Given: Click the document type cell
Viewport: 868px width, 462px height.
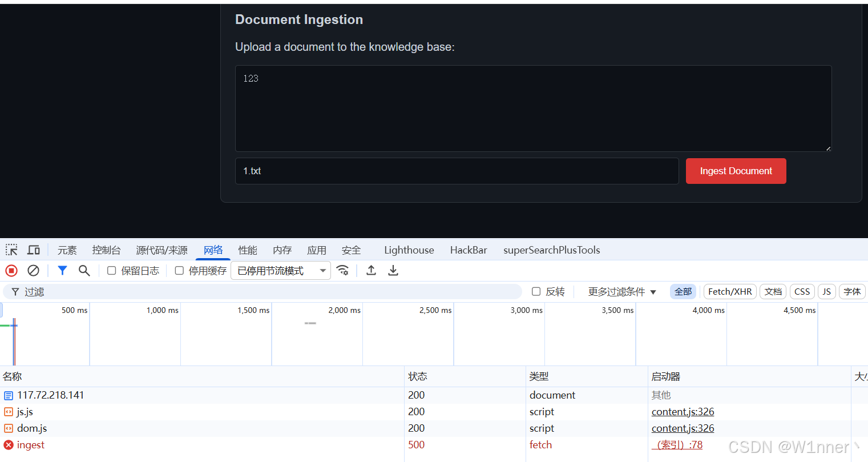Looking at the screenshot, I should [552, 395].
